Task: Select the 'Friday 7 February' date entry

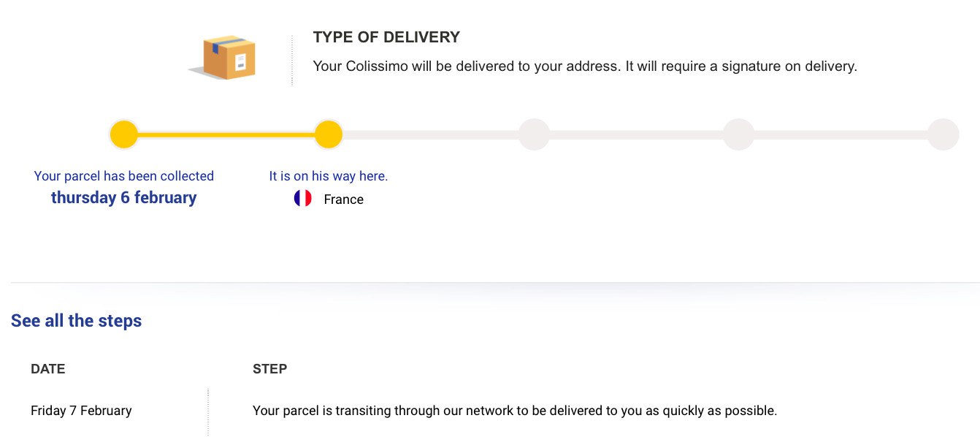Action: [81, 411]
